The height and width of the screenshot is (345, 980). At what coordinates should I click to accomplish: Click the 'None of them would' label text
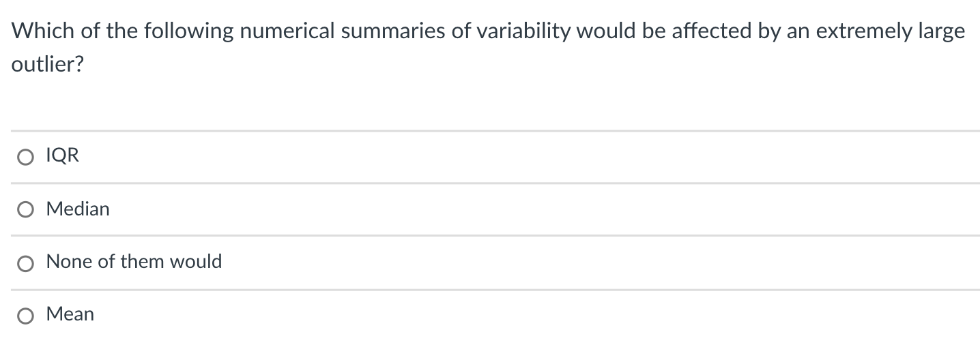[134, 261]
